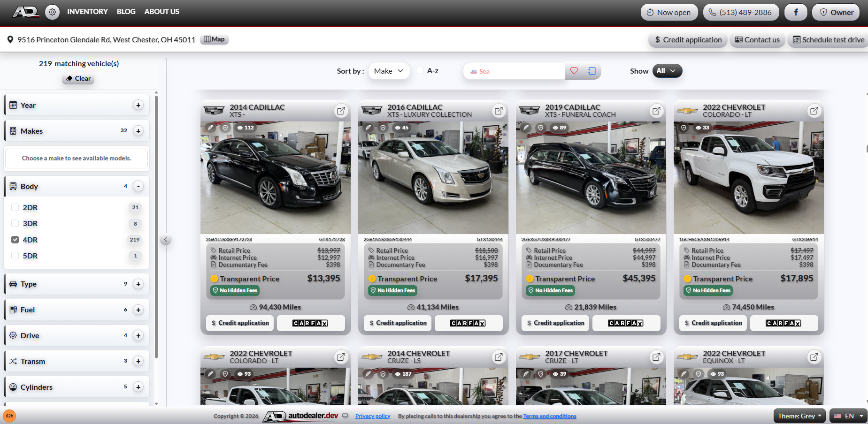Open external link icon for 2014 Chevrolet Cruze LS
The height and width of the screenshot is (424, 868).
click(499, 357)
